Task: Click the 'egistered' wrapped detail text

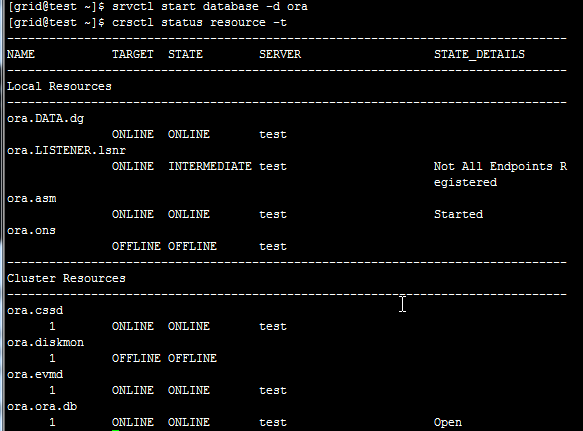Action: [x=465, y=183]
